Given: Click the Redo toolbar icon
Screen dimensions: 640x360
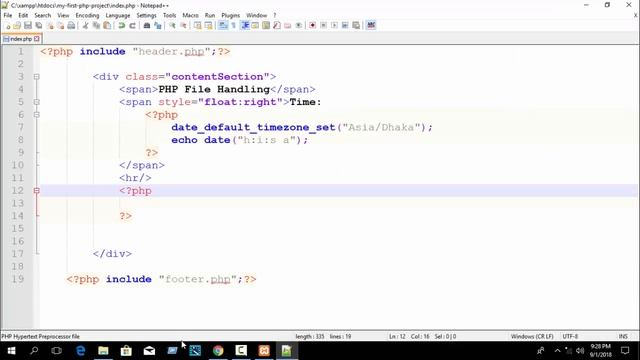Looking at the screenshot, I should [x=132, y=25].
